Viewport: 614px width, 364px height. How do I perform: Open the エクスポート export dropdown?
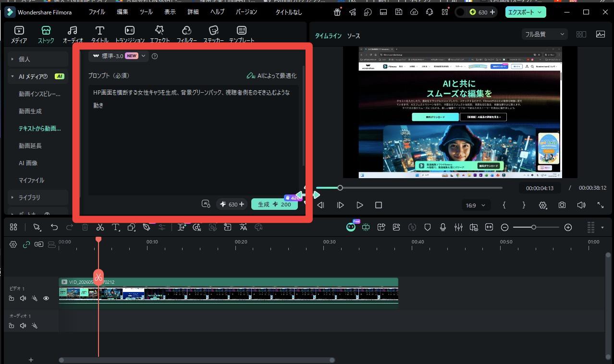(x=526, y=12)
